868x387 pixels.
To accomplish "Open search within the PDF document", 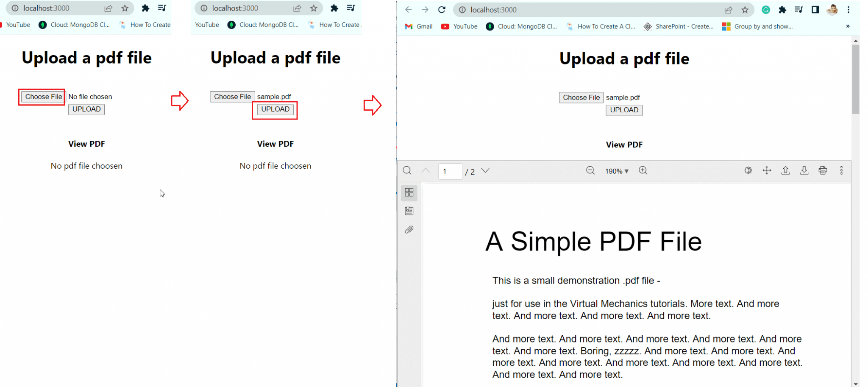I will pos(407,170).
